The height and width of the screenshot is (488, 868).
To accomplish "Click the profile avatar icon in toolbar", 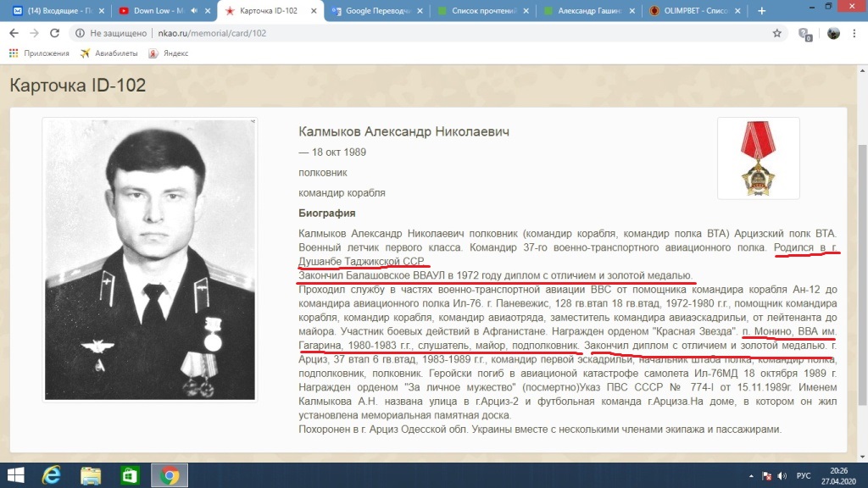I will 833,33.
